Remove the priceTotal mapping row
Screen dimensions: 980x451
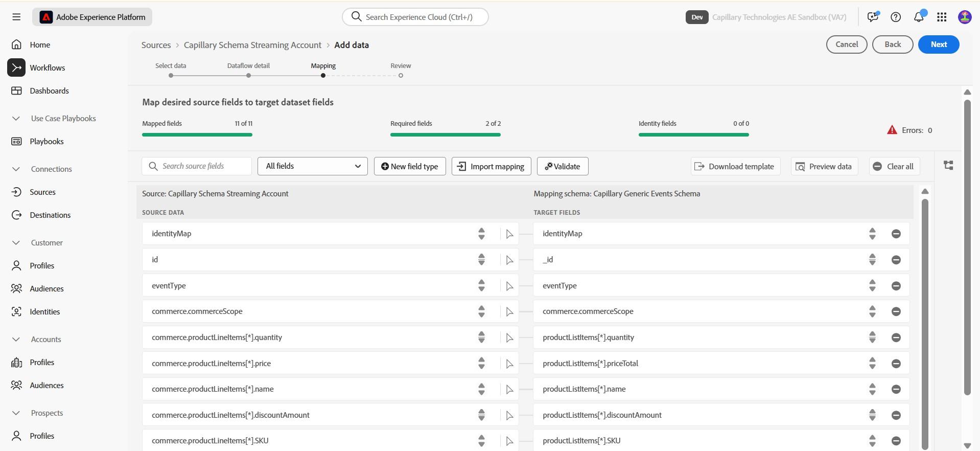coord(896,364)
